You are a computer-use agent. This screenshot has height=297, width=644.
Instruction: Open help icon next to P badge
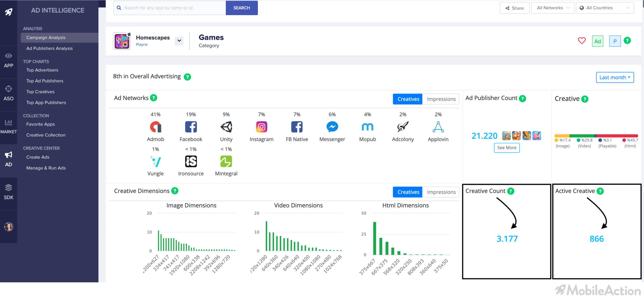pyautogui.click(x=627, y=40)
